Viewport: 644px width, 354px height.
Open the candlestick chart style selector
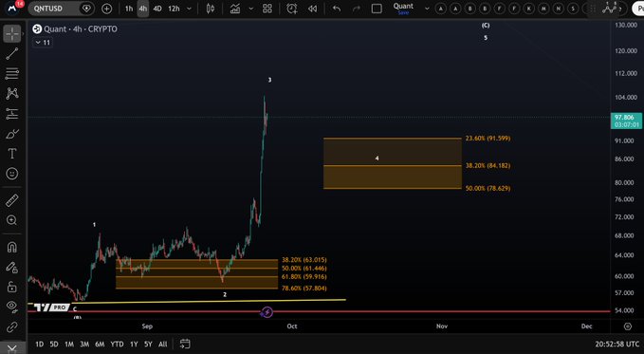tap(211, 9)
